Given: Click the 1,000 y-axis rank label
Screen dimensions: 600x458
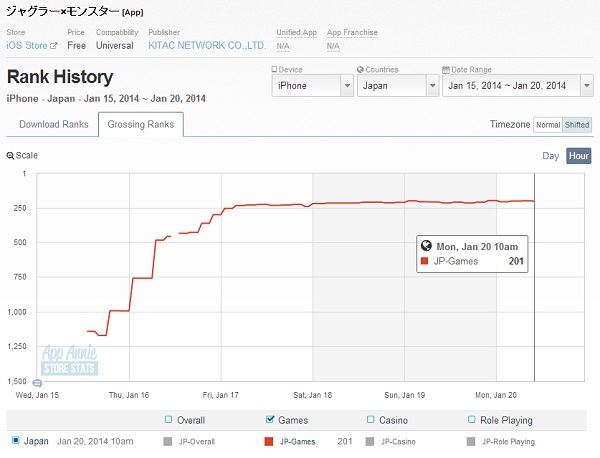Looking at the screenshot, I should [17, 312].
